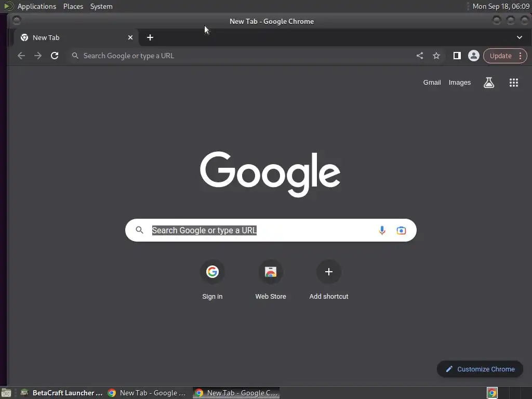Click the show desktop icon in taskbar
Screen dimensions: 532x399
point(6,393)
